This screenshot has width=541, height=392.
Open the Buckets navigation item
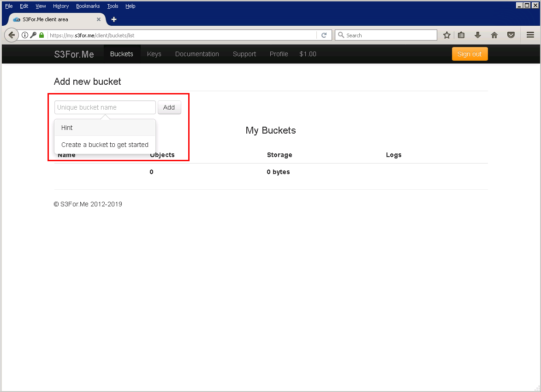click(x=121, y=54)
